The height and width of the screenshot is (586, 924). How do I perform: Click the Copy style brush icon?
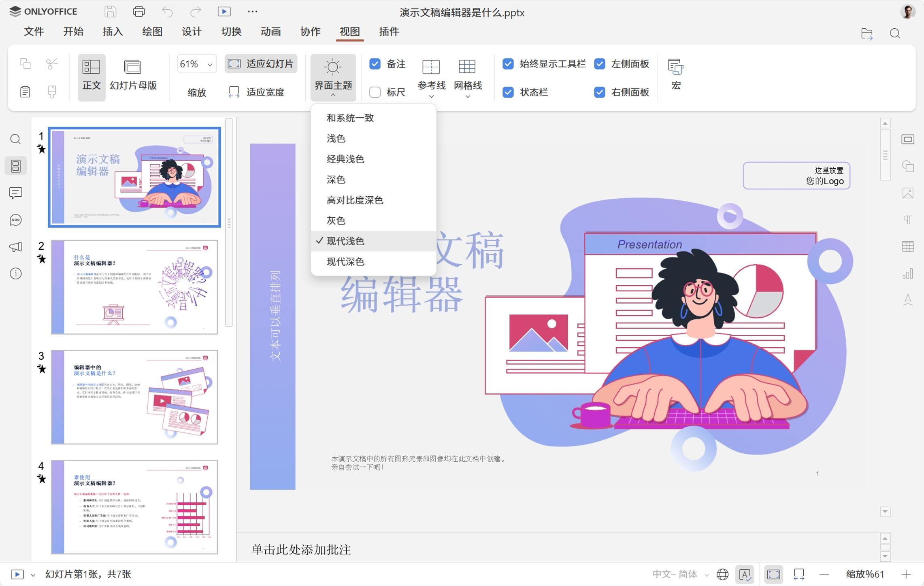[x=52, y=92]
